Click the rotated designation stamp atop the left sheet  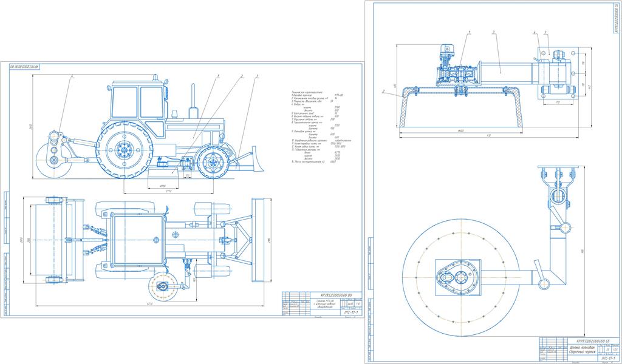click(x=26, y=67)
